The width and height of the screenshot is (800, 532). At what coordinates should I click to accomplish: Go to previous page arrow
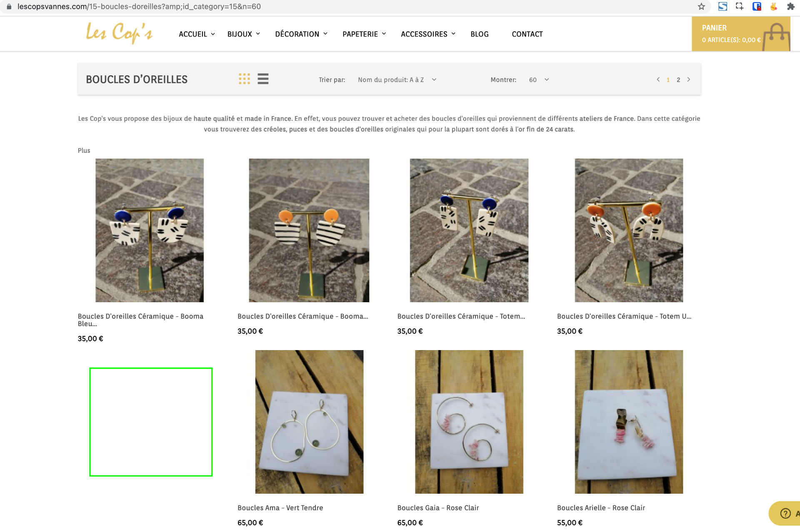coord(658,80)
